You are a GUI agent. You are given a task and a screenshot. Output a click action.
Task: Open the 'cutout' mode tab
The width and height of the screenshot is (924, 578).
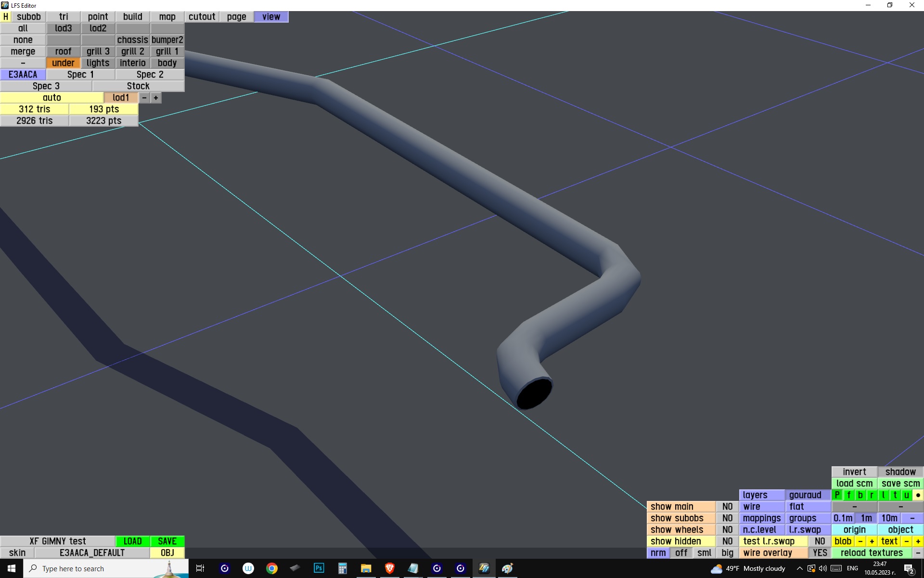click(x=202, y=17)
